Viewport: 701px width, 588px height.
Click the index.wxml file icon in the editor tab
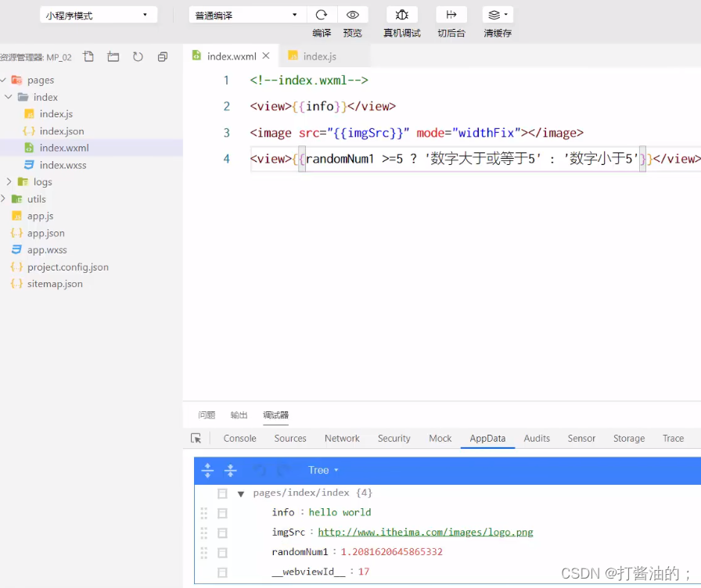click(x=196, y=56)
